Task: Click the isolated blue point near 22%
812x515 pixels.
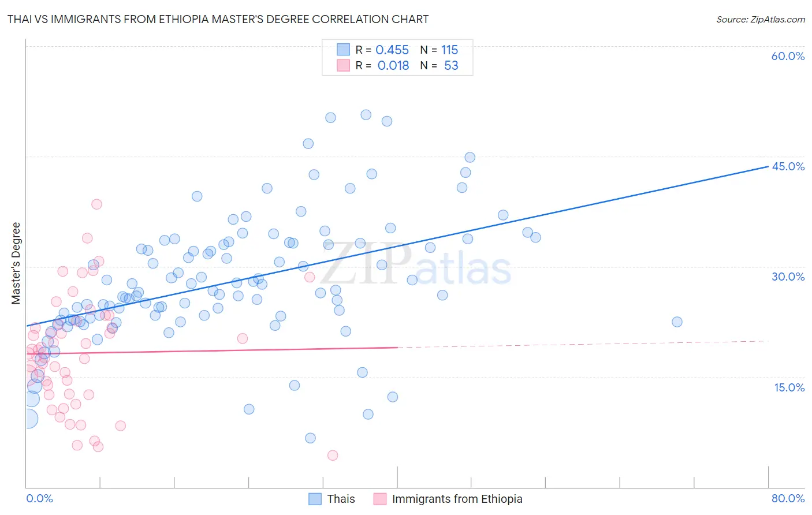Action: coord(677,322)
